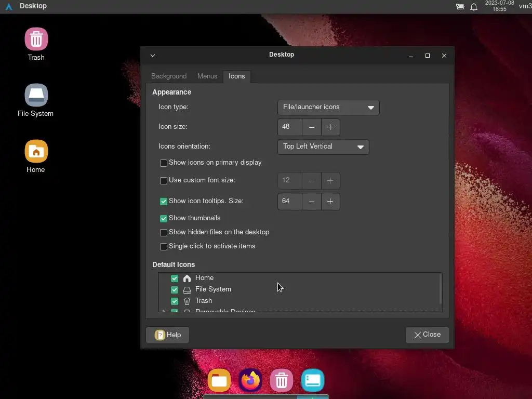
Task: Open the window menu chevron in the title bar
Action: pos(153,55)
